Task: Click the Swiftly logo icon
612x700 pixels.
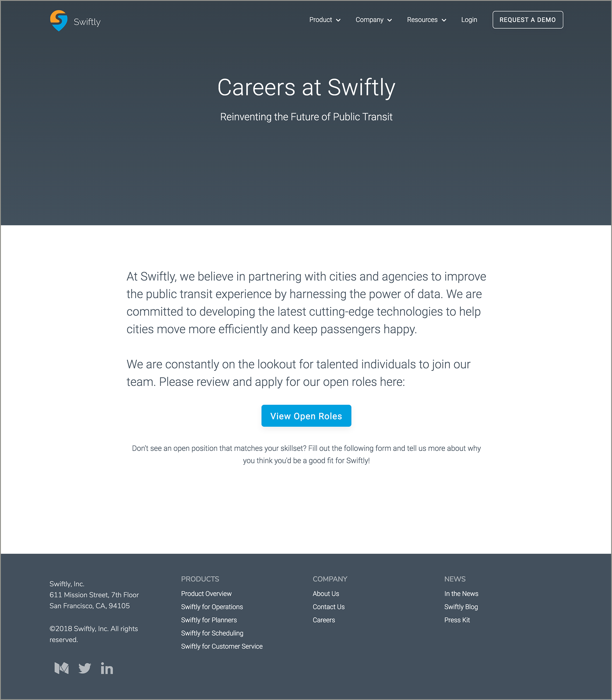Action: click(x=59, y=20)
